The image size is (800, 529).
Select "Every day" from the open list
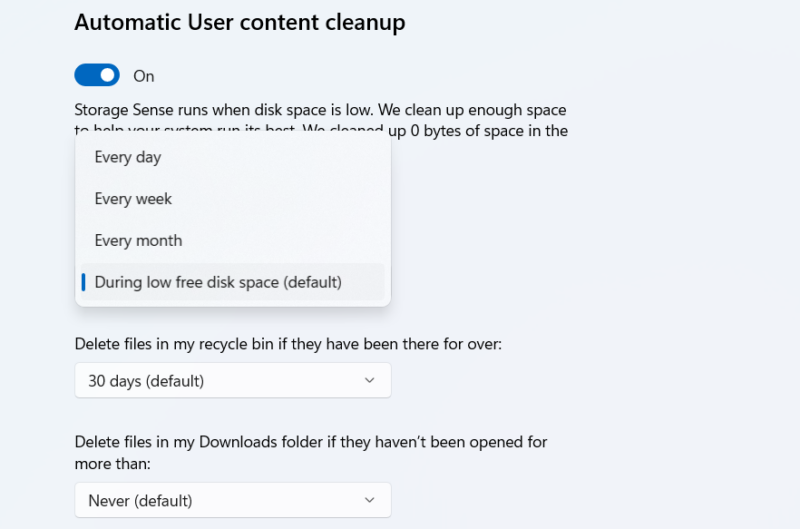tap(128, 157)
